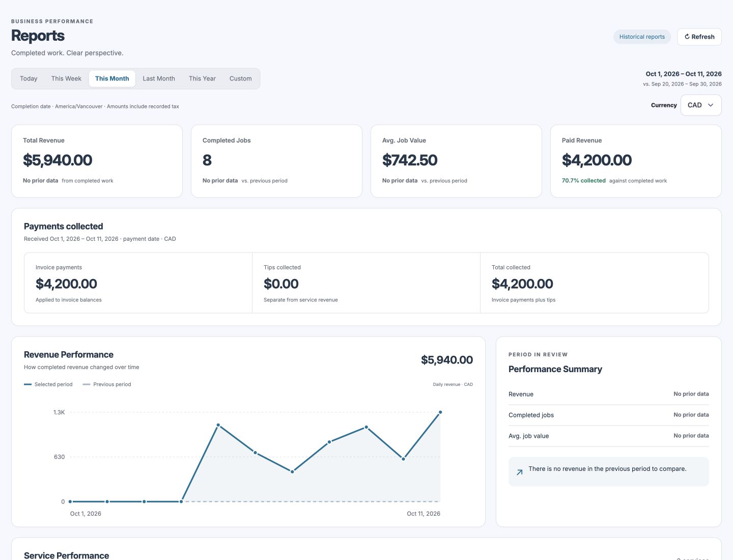Click the Paid Revenue card amount

point(597,160)
